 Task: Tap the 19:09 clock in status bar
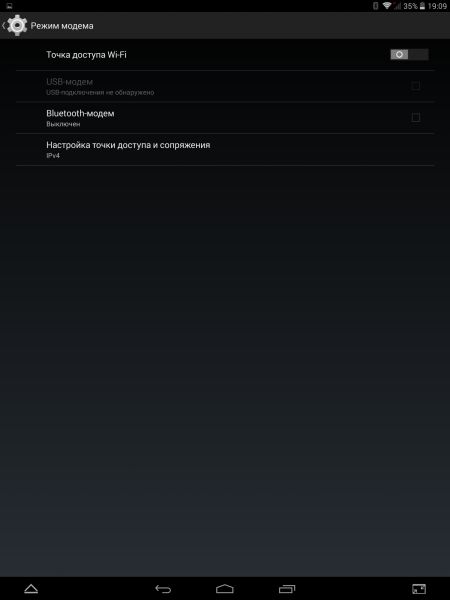437,6
